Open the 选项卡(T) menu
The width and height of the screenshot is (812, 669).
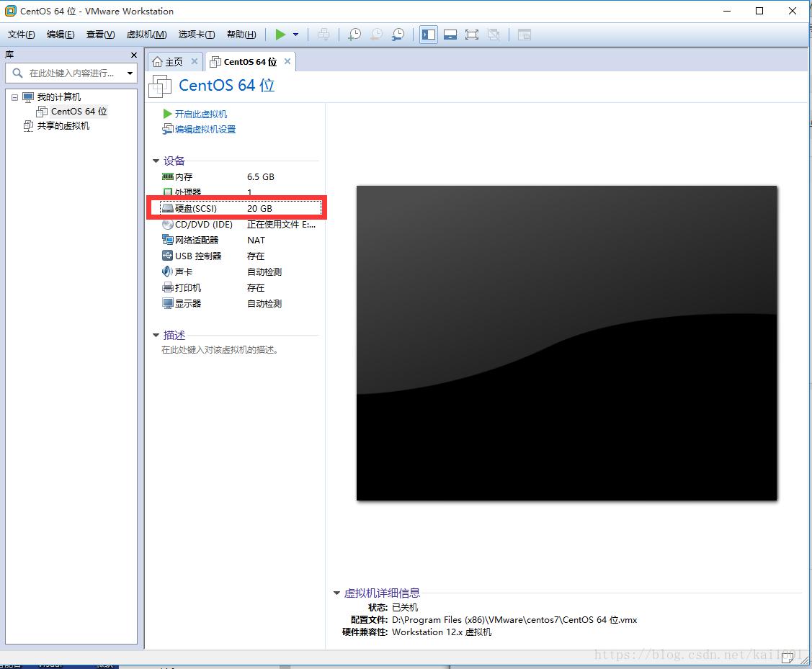[197, 35]
